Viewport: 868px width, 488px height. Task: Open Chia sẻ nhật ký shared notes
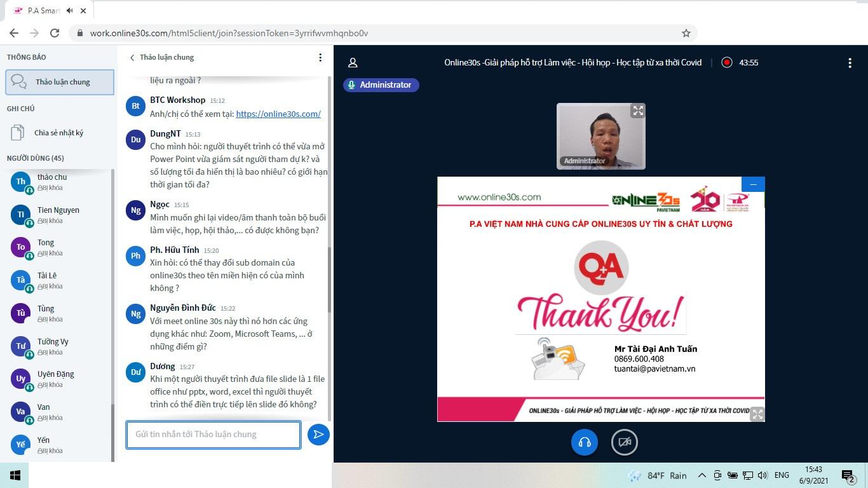pos(58,133)
